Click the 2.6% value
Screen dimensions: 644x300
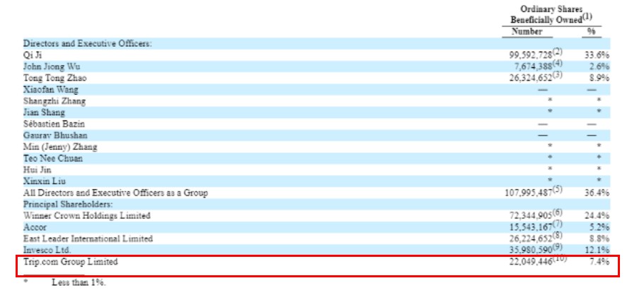[x=600, y=67]
